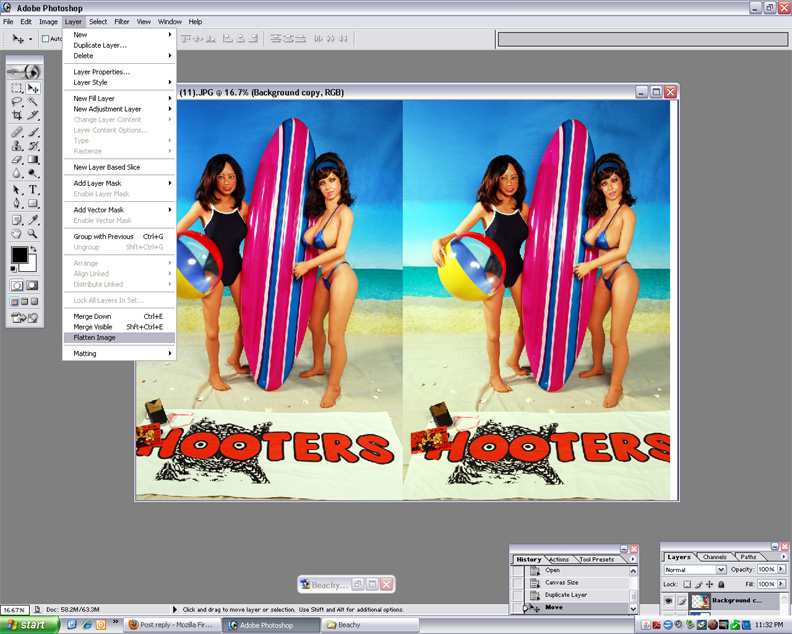Click Jump to ImageReady icon
The width and height of the screenshot is (792, 634).
pyautogui.click(x=24, y=318)
